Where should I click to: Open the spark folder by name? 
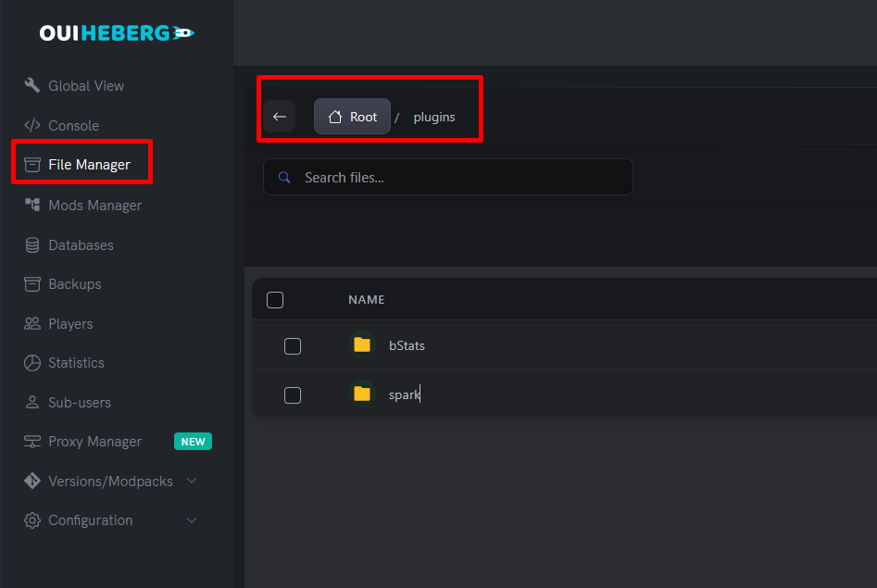[404, 394]
